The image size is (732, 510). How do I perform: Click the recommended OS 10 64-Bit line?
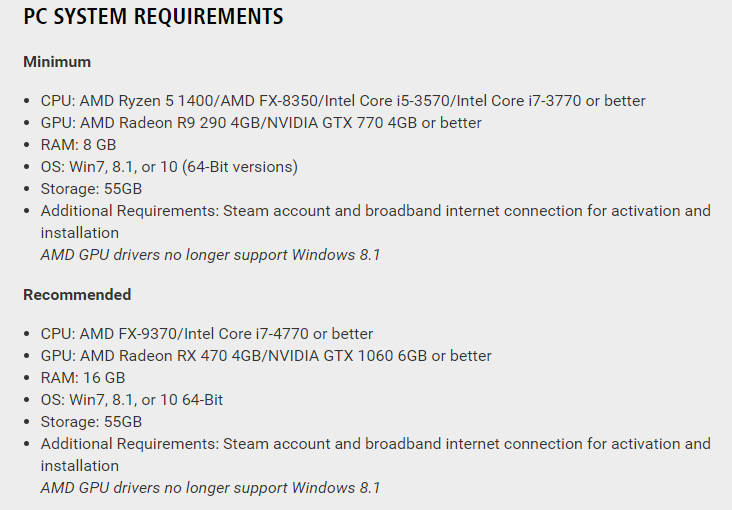pos(132,400)
